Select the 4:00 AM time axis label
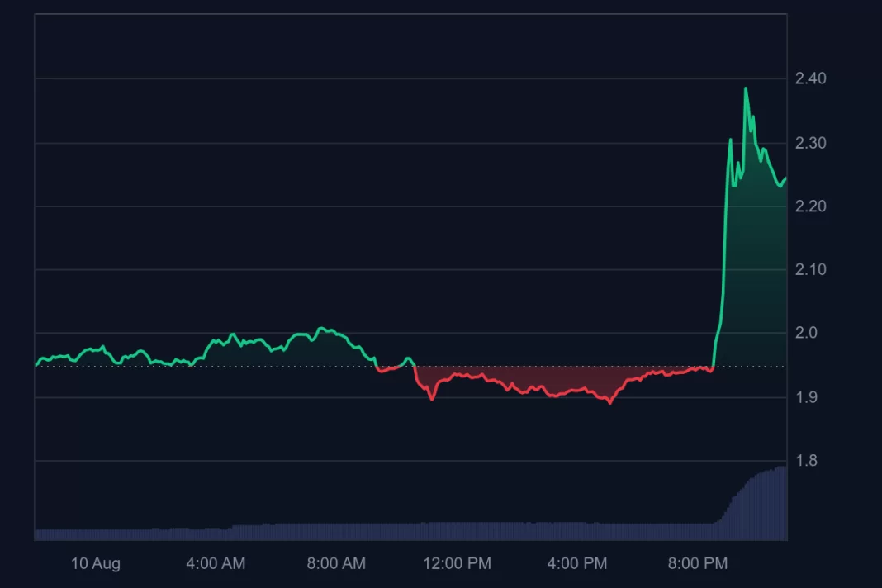Viewport: 882px width, 588px height. click(x=216, y=564)
